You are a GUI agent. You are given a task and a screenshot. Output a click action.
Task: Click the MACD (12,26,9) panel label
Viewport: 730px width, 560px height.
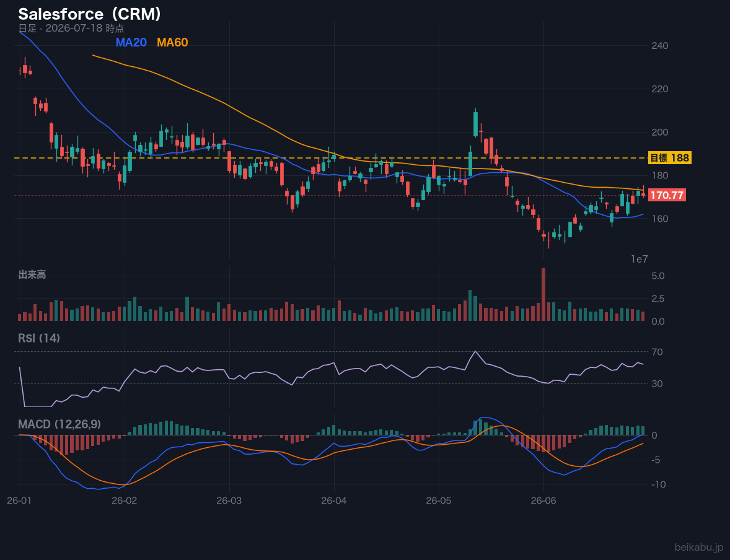[59, 424]
